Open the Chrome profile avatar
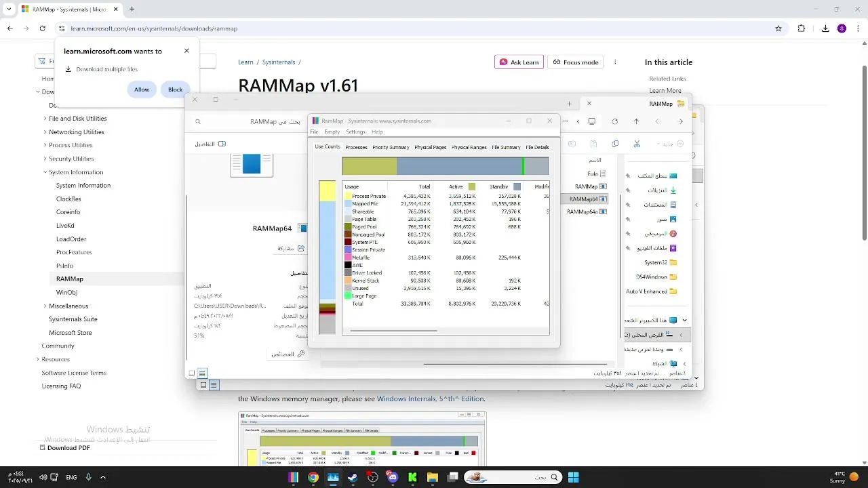This screenshot has width=868, height=488. click(842, 28)
